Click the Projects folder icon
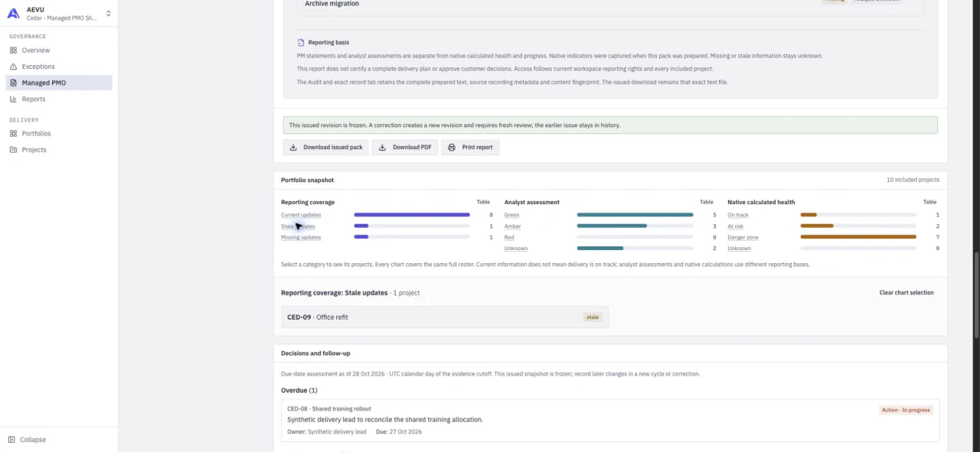Image resolution: width=980 pixels, height=452 pixels. (x=13, y=150)
